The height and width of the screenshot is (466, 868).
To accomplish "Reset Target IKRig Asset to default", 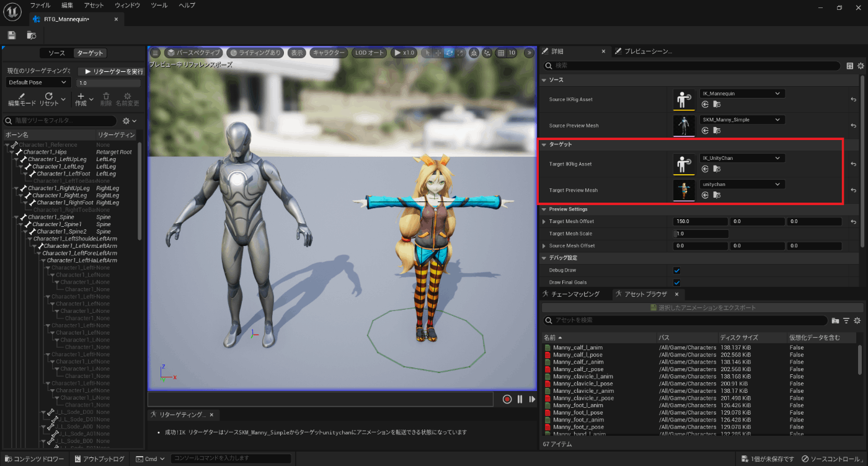I will pyautogui.click(x=853, y=164).
